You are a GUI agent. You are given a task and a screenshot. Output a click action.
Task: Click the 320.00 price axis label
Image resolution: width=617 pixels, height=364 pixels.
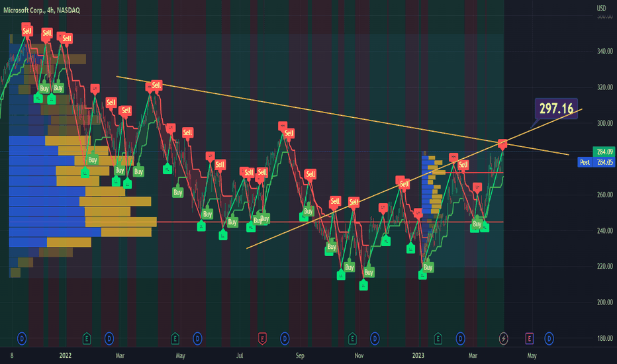tap(605, 87)
